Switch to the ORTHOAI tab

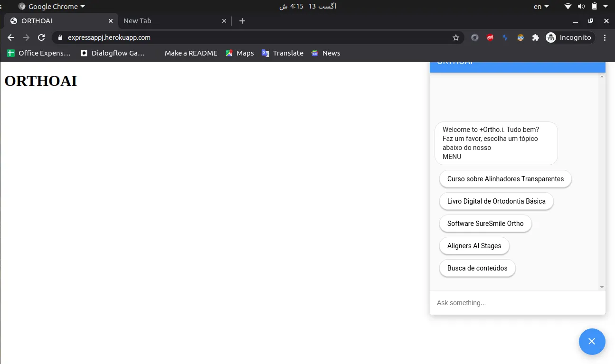(61, 21)
